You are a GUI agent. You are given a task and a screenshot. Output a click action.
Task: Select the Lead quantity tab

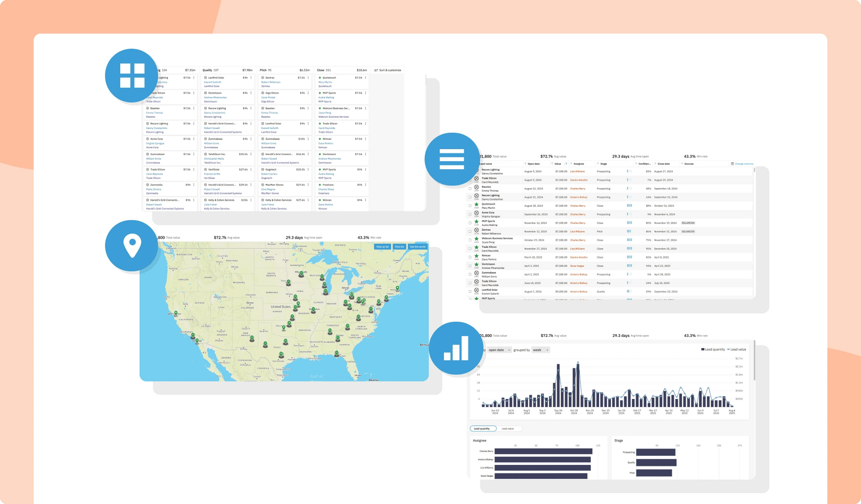[483, 428]
